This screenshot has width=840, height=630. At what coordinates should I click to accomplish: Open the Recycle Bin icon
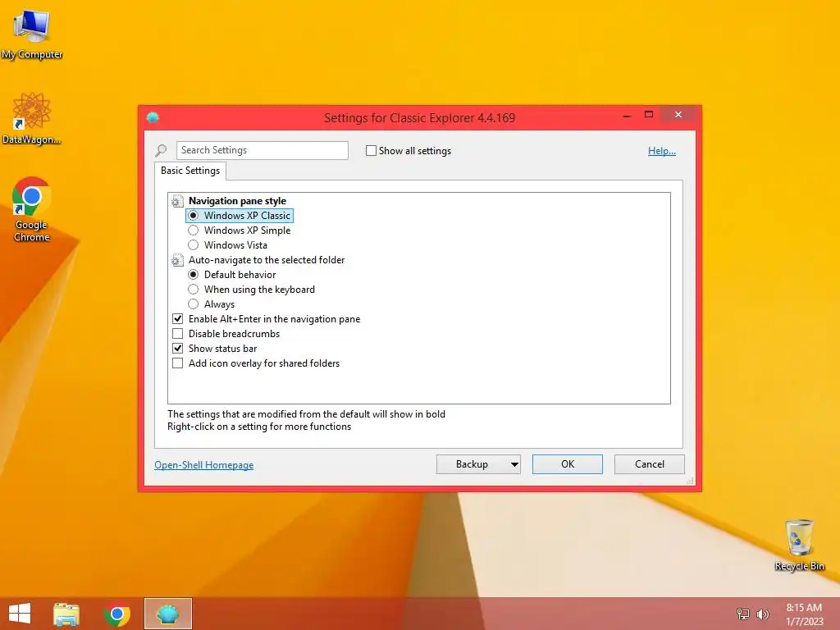click(x=799, y=545)
